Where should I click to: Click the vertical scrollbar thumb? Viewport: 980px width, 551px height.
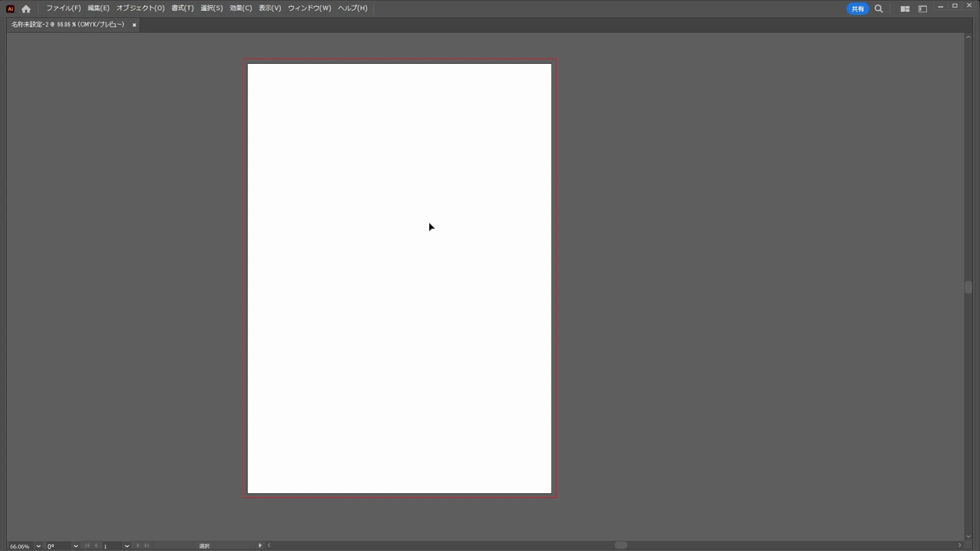click(x=968, y=287)
